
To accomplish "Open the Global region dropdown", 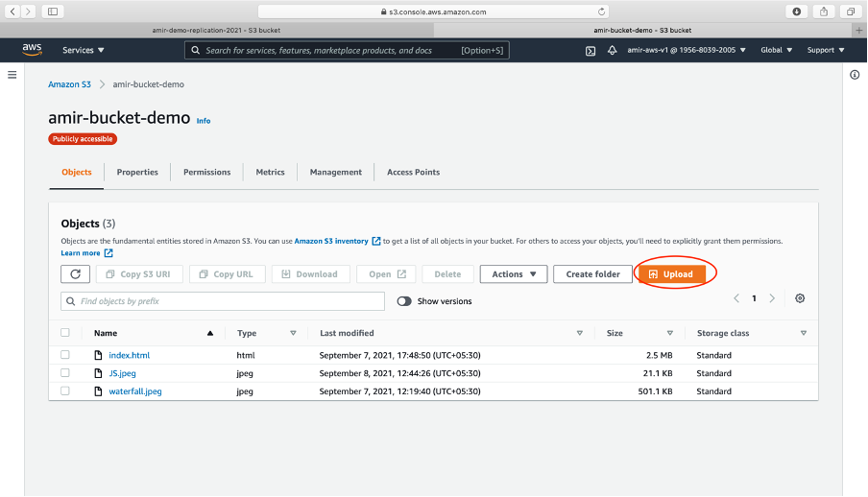I will point(776,50).
